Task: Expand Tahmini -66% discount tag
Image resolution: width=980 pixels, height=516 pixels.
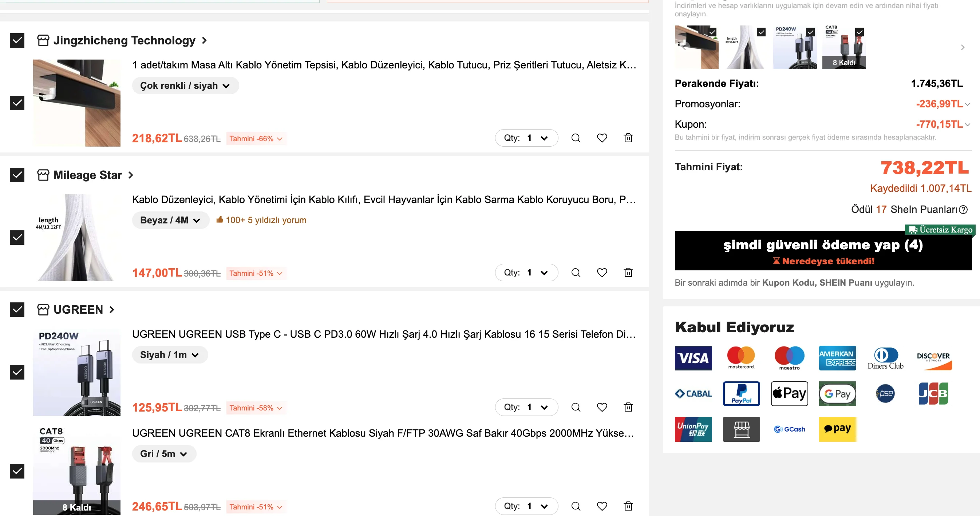Action: pyautogui.click(x=256, y=139)
